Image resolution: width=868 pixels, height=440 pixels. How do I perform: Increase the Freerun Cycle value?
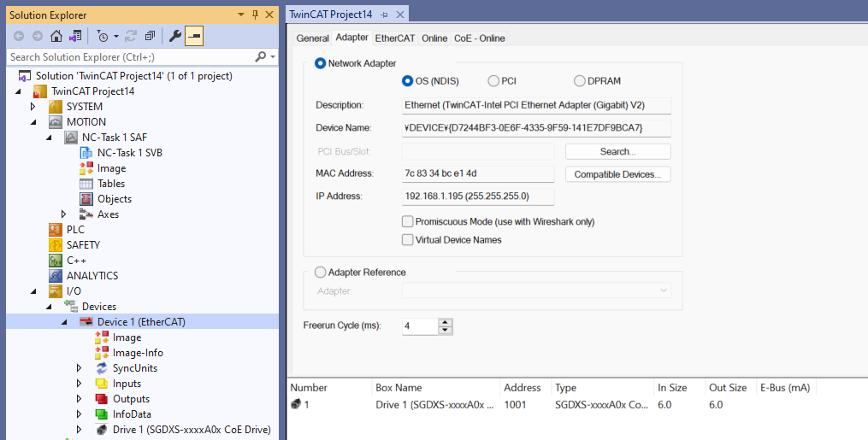click(445, 322)
